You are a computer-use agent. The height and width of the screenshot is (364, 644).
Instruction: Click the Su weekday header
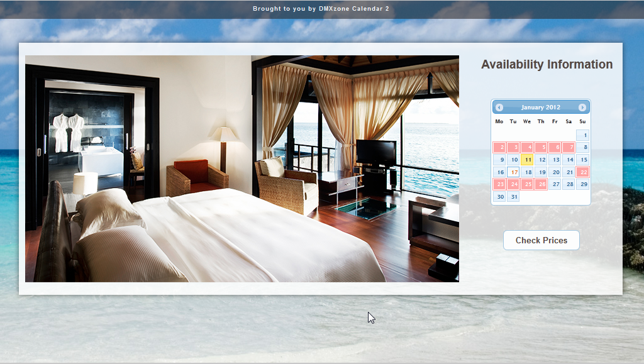pos(582,121)
